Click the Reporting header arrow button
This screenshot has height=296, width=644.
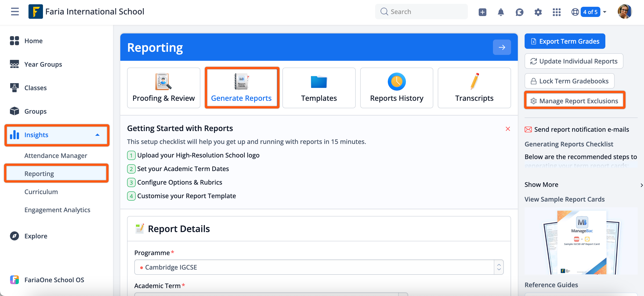coord(502,47)
